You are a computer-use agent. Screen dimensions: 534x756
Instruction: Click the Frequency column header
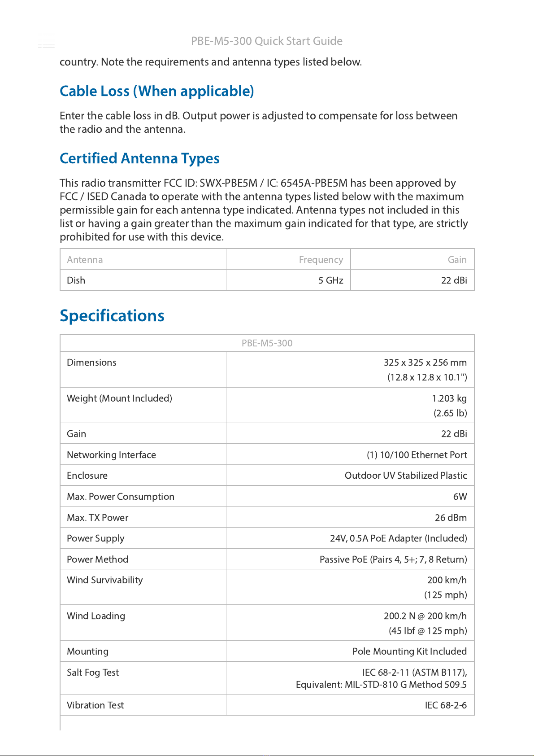321,260
